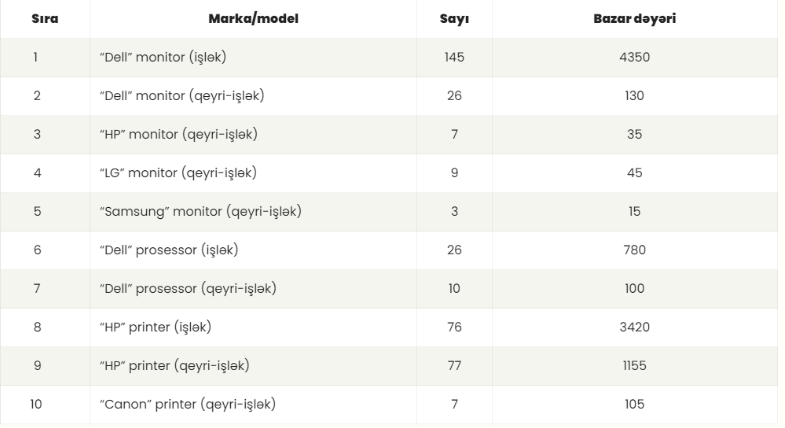Select the "LG" monitor (qeyri-işlək) cell
Image resolution: width=785 pixels, height=428 pixels.
pos(253,173)
